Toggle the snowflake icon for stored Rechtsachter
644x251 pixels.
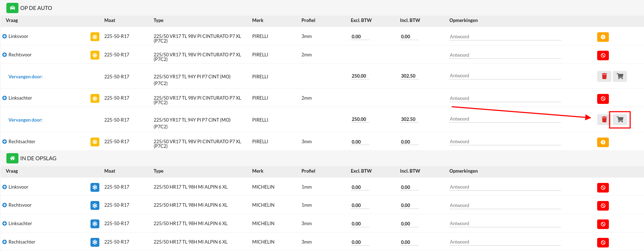tap(95, 242)
